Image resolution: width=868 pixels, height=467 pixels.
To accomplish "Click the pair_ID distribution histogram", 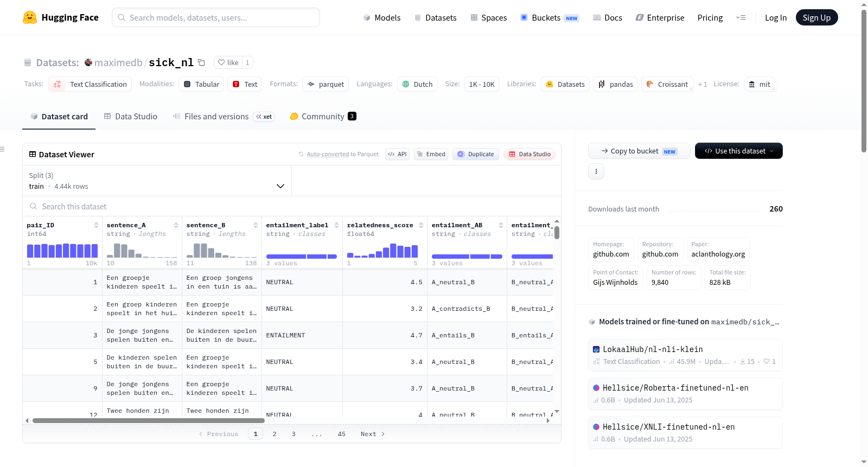I will coord(62,251).
